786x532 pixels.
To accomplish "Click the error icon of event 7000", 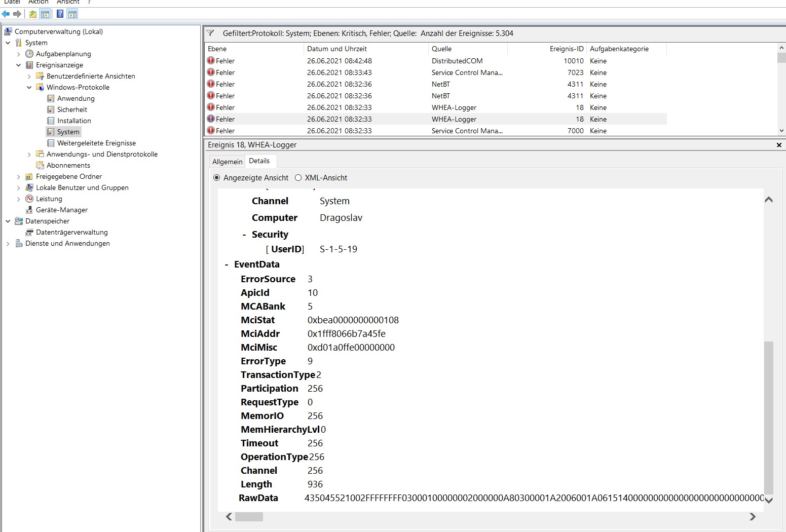I will [x=211, y=130].
